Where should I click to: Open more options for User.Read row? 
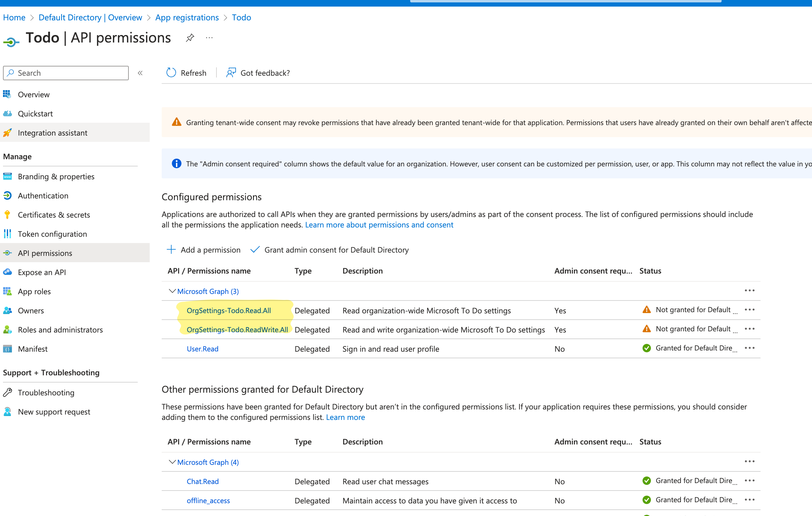749,348
